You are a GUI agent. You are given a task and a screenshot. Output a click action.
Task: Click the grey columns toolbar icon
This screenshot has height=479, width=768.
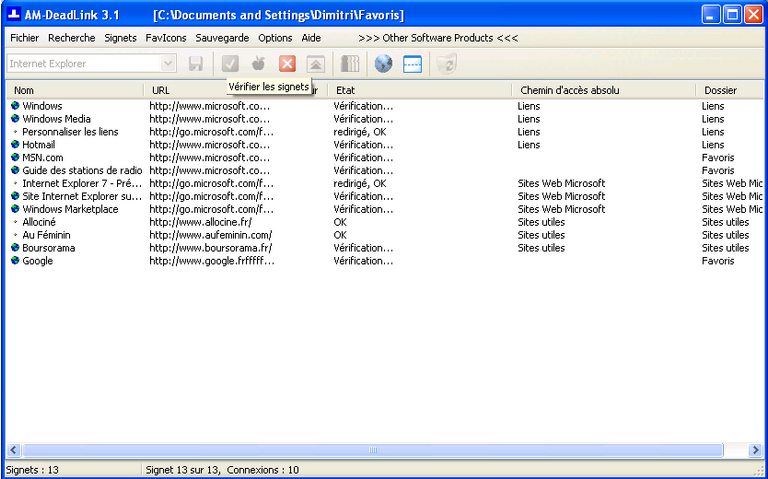350,64
